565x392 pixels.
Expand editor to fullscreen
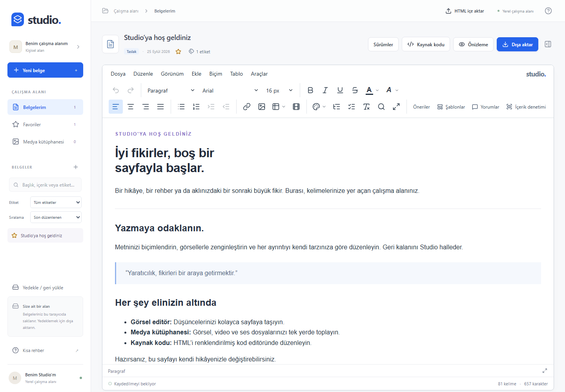pos(396,107)
